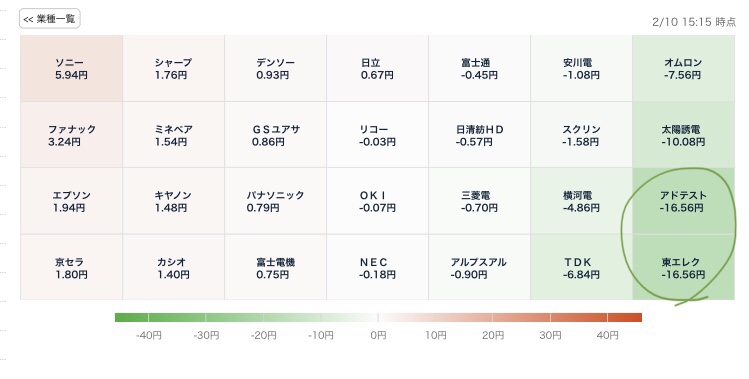
Task: Open the シャープ 1.76円 cell
Action: [173, 68]
